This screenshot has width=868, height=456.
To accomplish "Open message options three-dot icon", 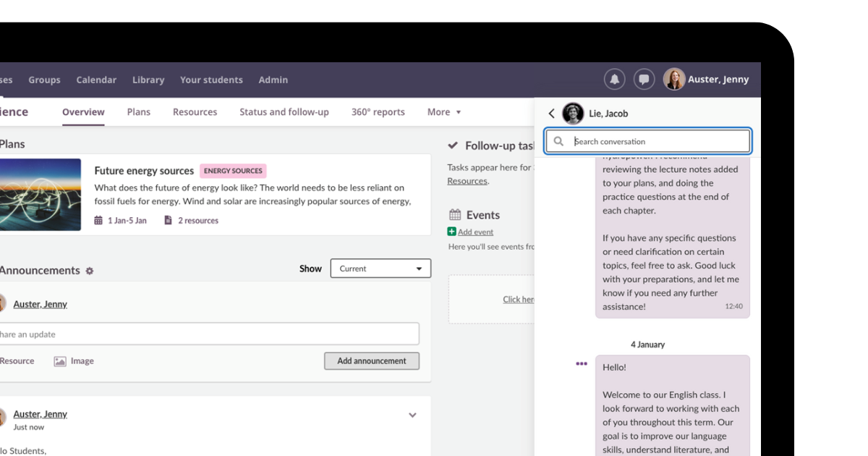I will point(582,364).
